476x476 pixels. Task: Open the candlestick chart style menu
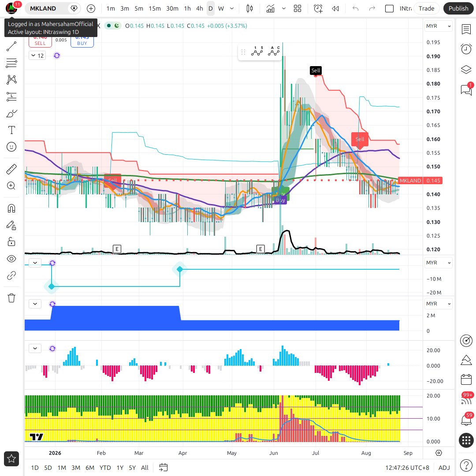(249, 8)
